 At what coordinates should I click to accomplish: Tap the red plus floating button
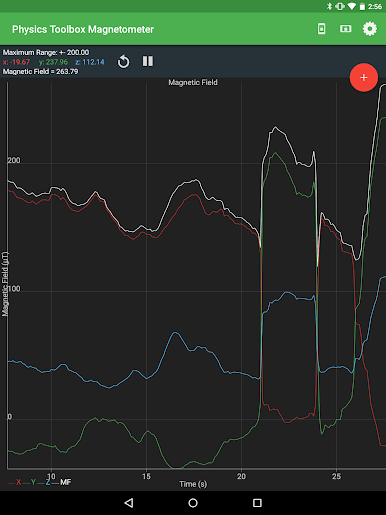tap(364, 77)
